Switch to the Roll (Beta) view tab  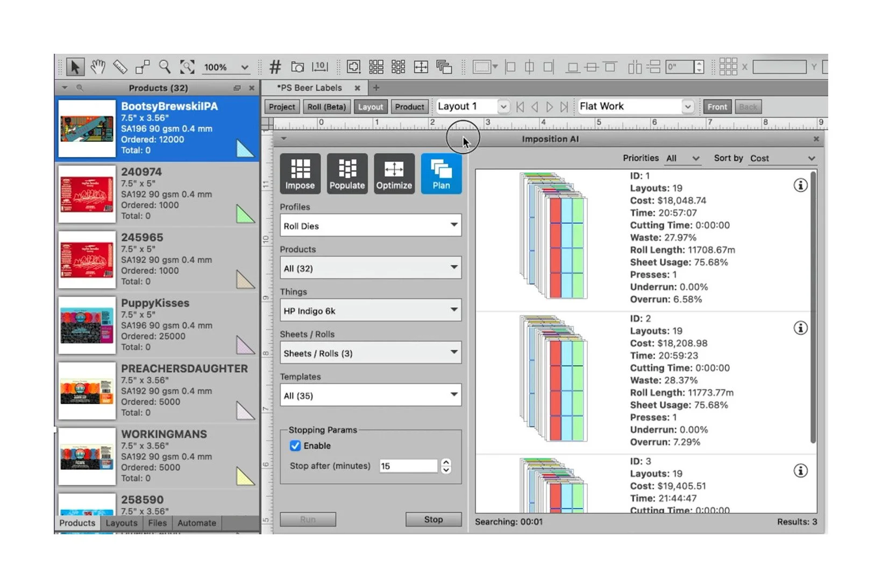326,107
